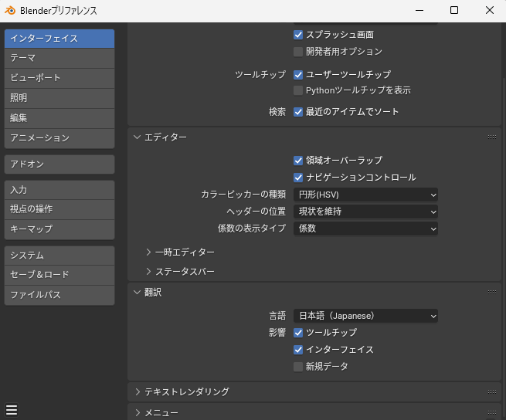Uncheck 領域オーバーラップ option
The image size is (506, 420).
[298, 161]
